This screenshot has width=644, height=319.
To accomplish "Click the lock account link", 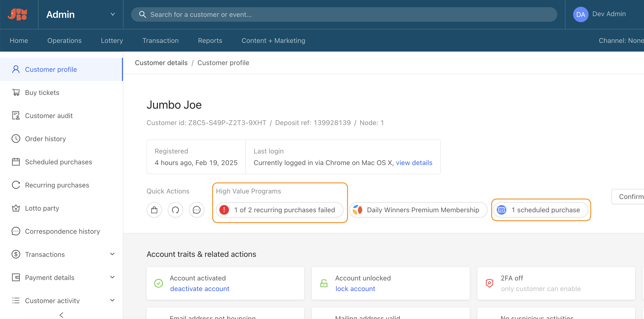I will (355, 289).
